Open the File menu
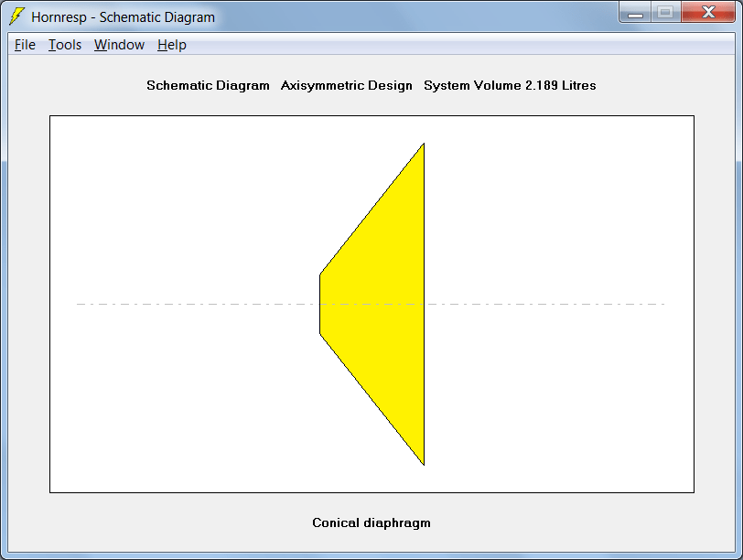Viewport: 743px width, 560px height. 25,45
